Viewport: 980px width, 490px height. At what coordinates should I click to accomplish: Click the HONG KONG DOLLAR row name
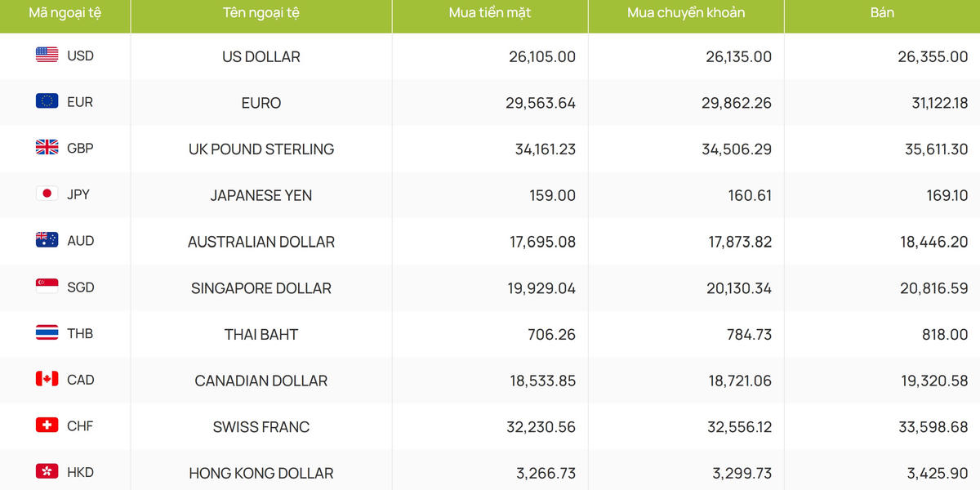[x=261, y=473]
